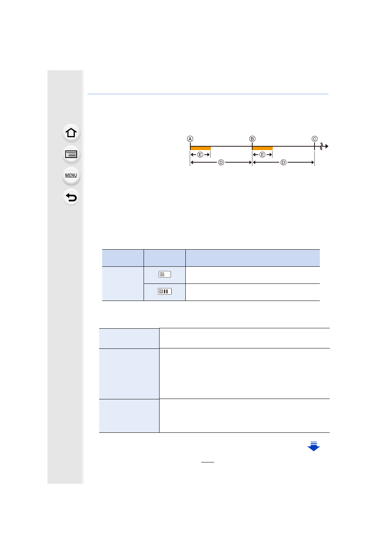Click the wavy break symbol at timeline end
Screen dimensions: 392x554
(322, 146)
